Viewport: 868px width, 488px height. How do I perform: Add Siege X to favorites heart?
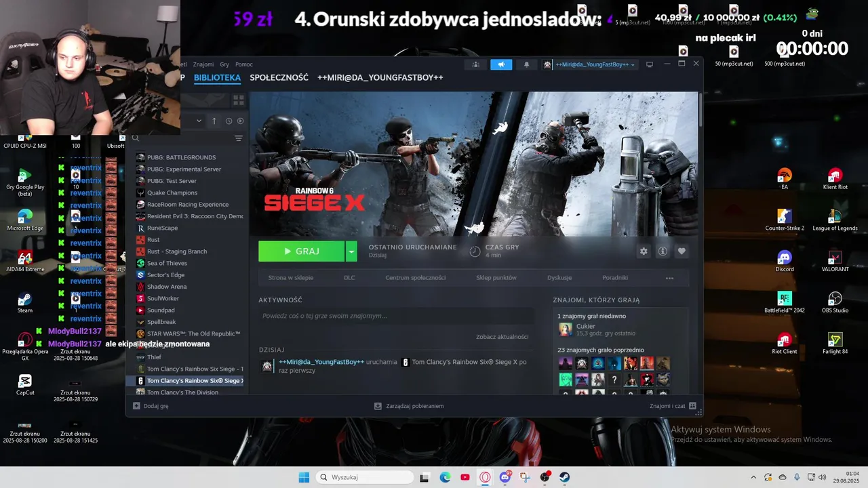682,251
